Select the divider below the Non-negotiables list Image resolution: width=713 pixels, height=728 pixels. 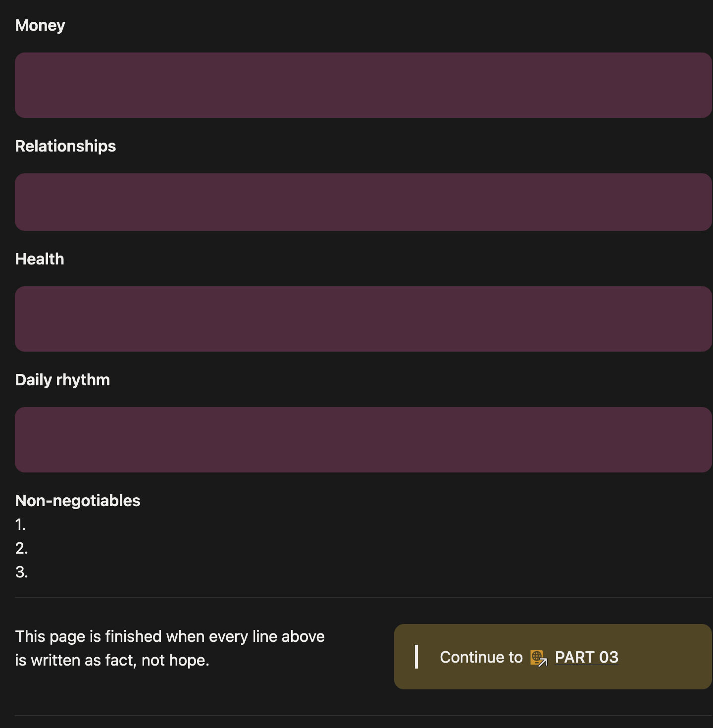tap(363, 598)
